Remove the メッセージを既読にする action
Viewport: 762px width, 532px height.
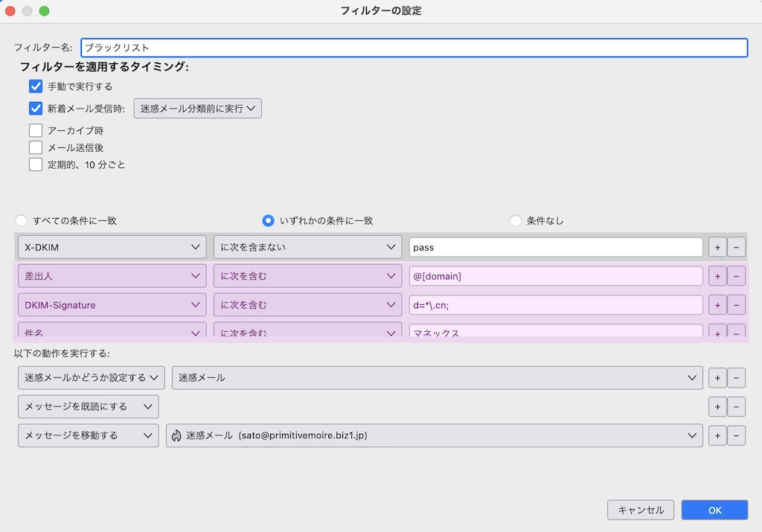(x=736, y=406)
